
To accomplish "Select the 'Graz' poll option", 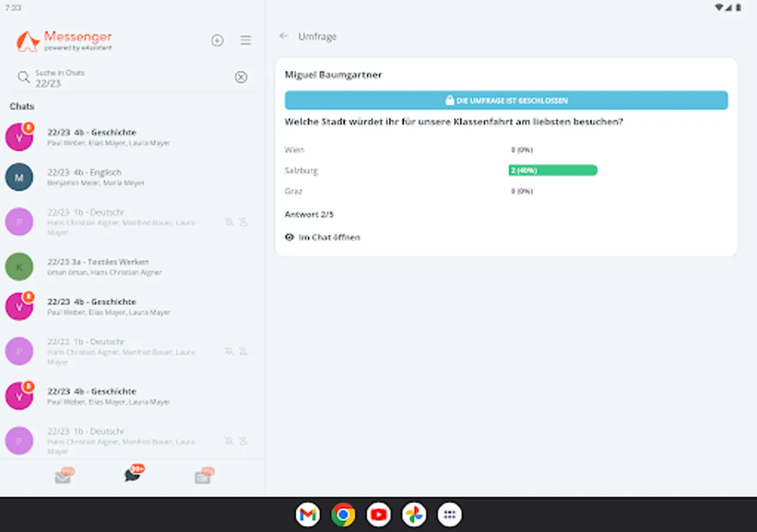I will [x=293, y=191].
